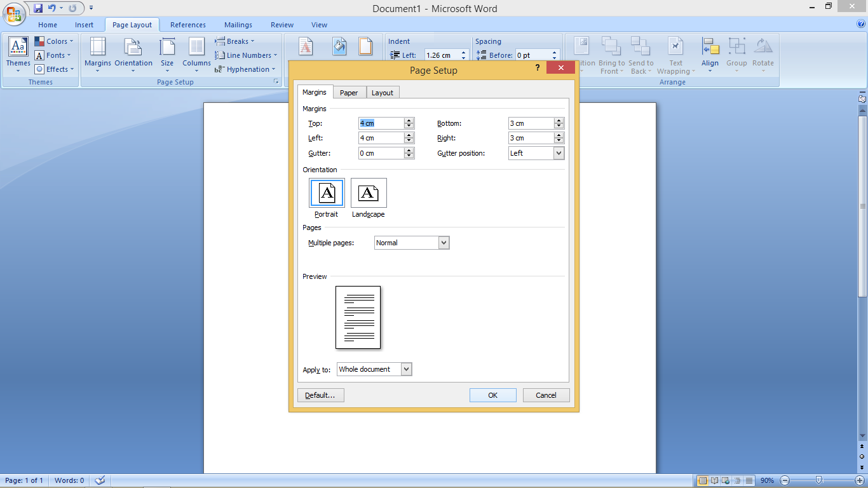The image size is (868, 488).
Task: Click the Page Borders icon
Action: pyautogui.click(x=365, y=47)
